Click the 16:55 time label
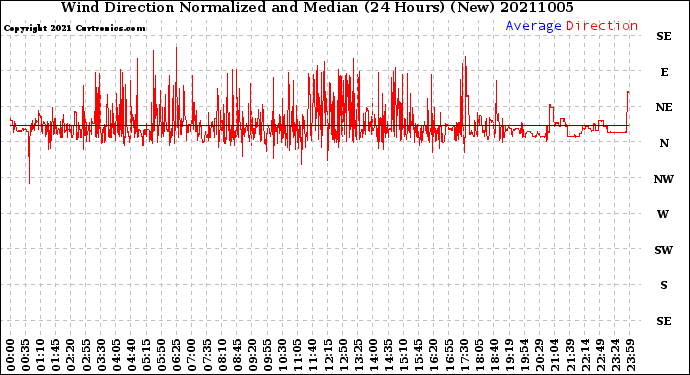 click(x=449, y=355)
